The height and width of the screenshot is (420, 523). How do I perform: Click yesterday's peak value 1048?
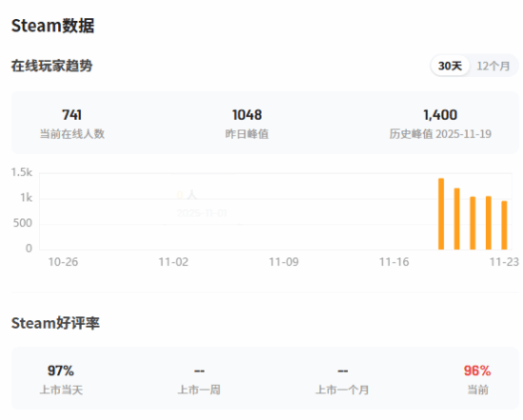247,115
